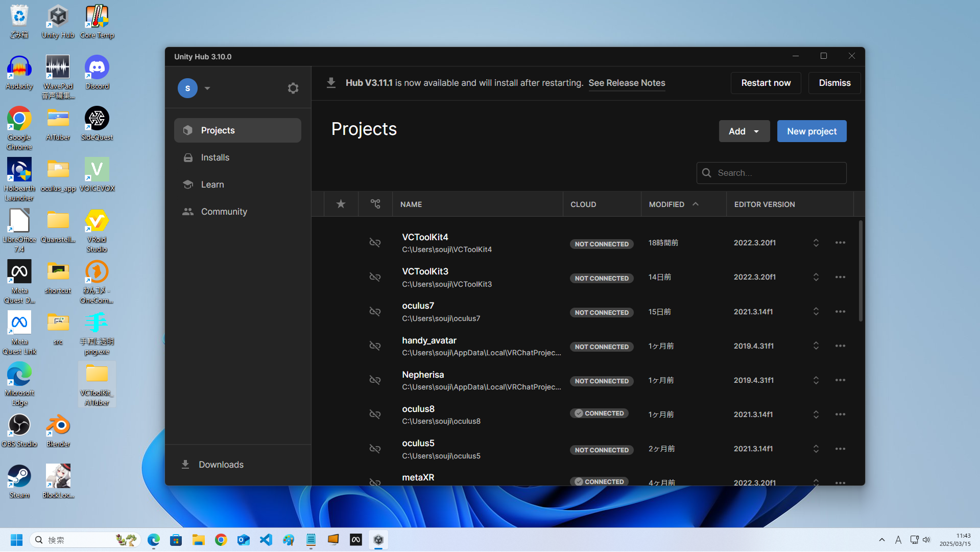Sort projects by CLOUD column

click(x=583, y=204)
